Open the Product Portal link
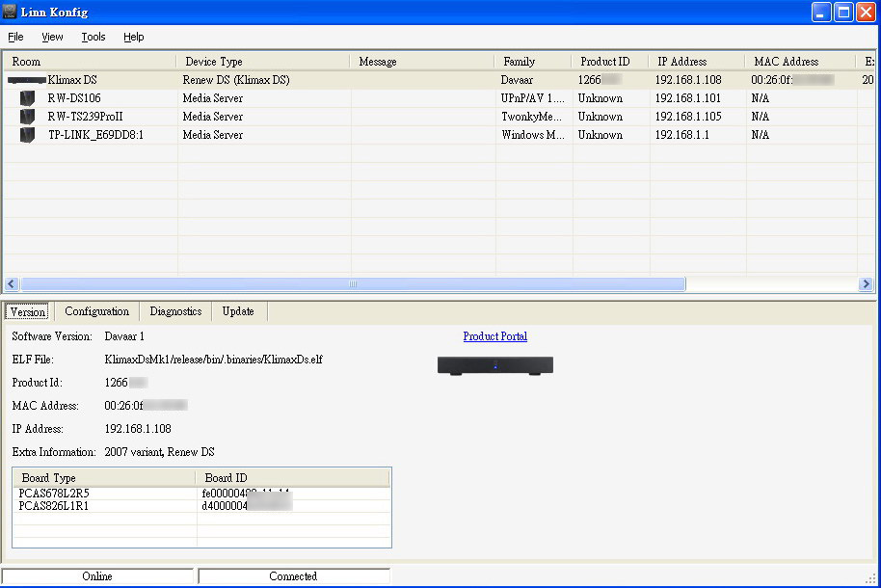This screenshot has height=588, width=881. (494, 336)
